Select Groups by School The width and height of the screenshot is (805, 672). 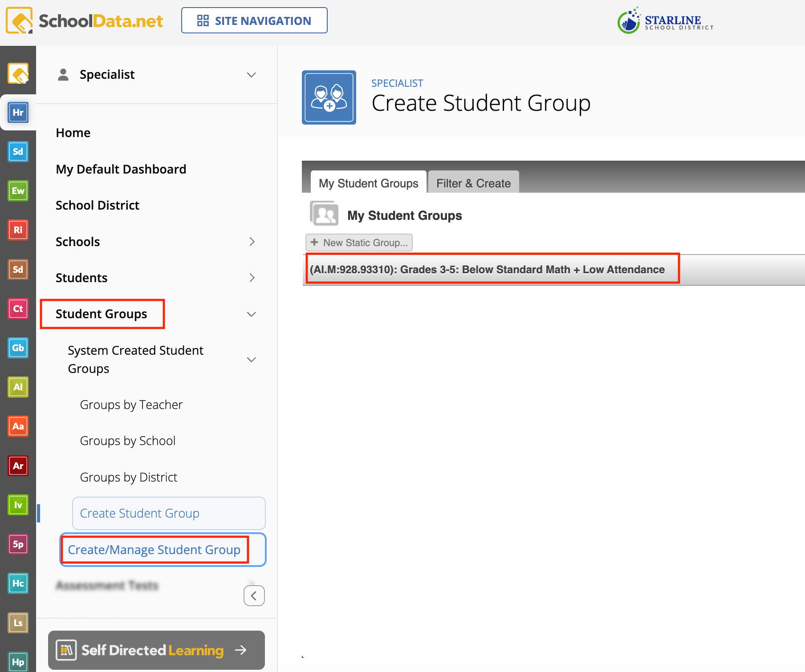click(128, 441)
